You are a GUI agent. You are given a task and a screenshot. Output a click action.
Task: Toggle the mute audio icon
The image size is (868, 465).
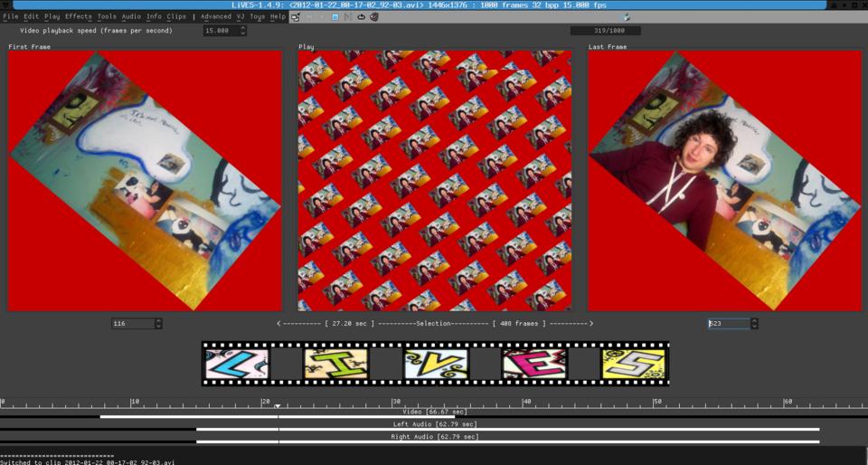pyautogui.click(x=374, y=16)
